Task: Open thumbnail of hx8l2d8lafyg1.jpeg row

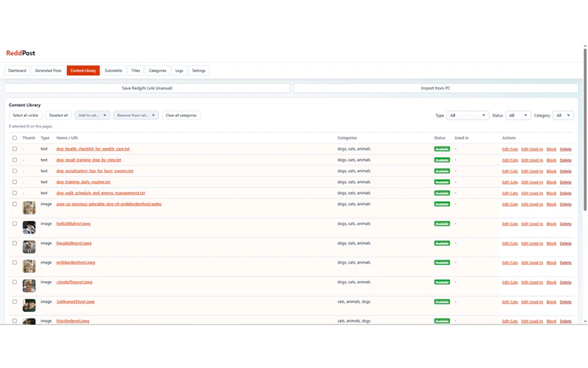Action: pyautogui.click(x=29, y=227)
